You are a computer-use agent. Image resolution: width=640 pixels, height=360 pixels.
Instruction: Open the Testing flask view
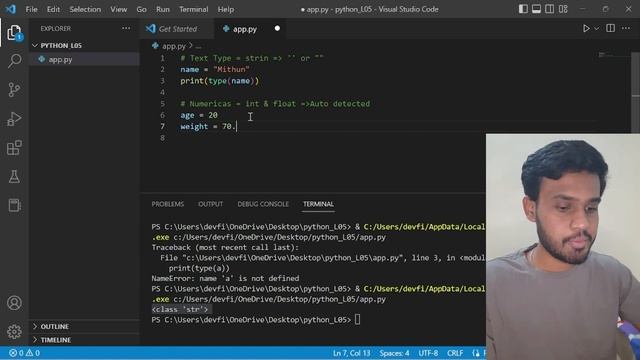point(14,176)
